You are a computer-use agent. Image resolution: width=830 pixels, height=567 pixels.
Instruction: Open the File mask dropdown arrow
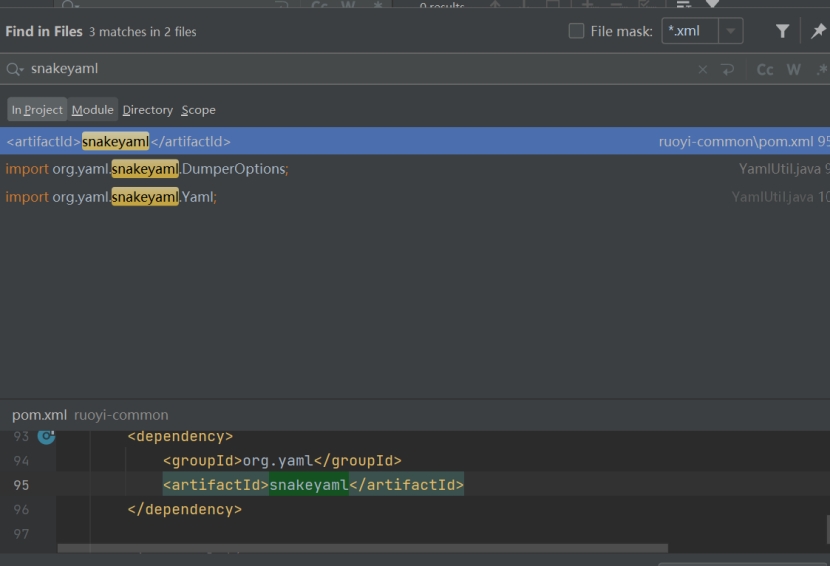click(731, 31)
